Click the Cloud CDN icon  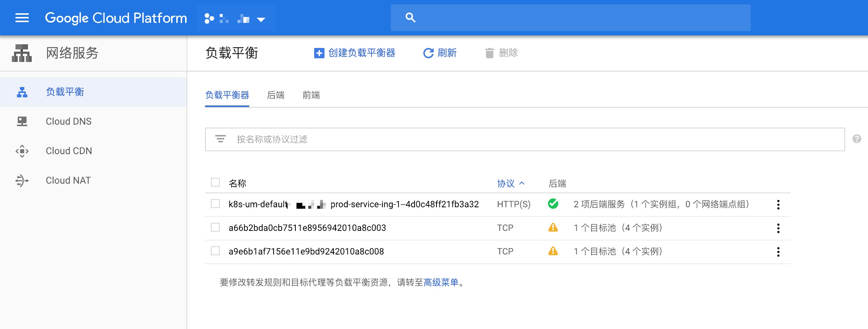tap(22, 151)
